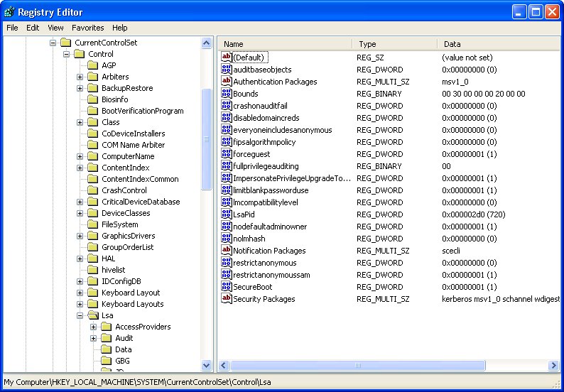Click the tree pane vertical scrollbar thumb
The image size is (564, 392).
pyautogui.click(x=207, y=138)
